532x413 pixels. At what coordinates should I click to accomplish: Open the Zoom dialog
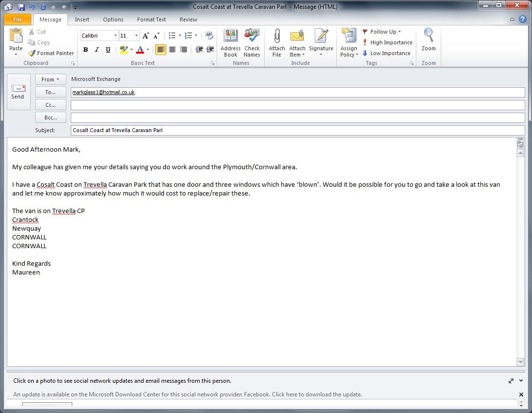pos(429,40)
